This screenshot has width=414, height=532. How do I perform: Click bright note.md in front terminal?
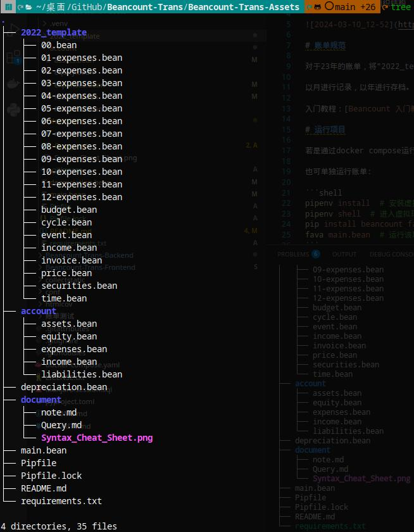[x=59, y=412]
